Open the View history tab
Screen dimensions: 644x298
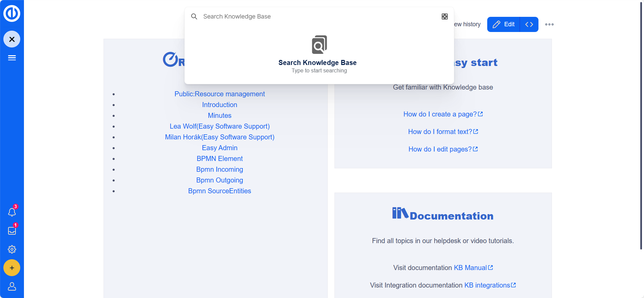click(x=467, y=24)
